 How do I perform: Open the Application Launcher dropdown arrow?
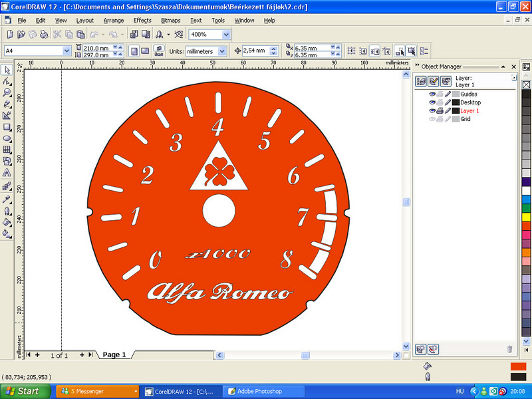(x=168, y=35)
